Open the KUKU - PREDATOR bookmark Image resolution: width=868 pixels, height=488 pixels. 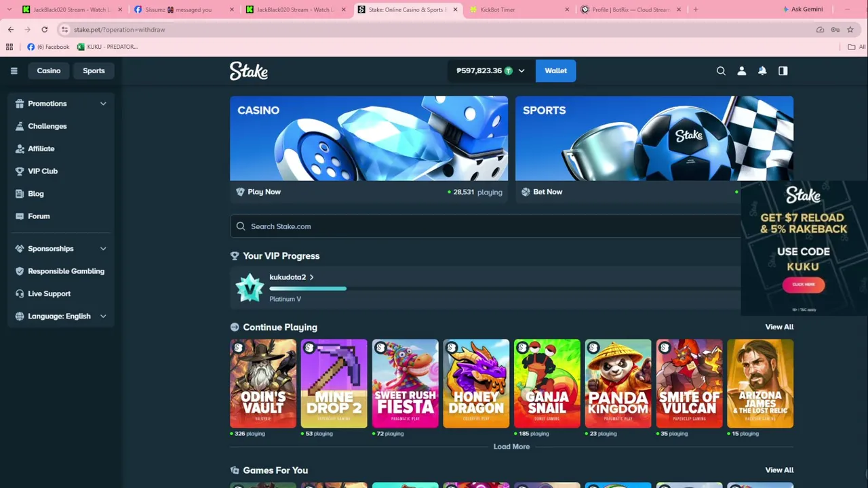pyautogui.click(x=107, y=47)
